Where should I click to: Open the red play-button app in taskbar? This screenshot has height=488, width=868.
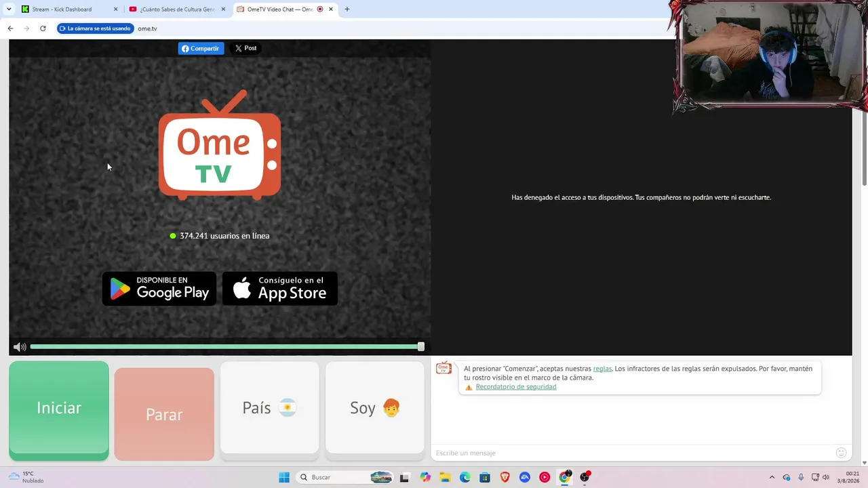[545, 477]
